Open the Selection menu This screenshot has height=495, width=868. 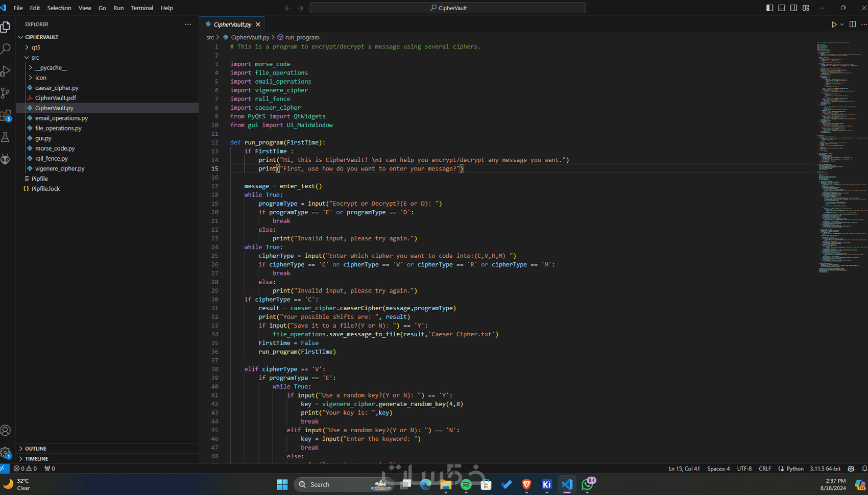[59, 8]
